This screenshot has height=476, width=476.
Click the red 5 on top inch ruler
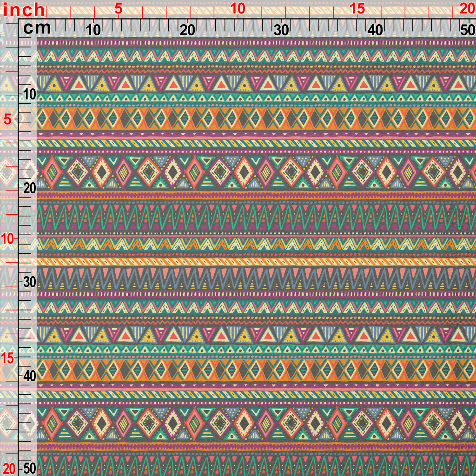pyautogui.click(x=118, y=8)
